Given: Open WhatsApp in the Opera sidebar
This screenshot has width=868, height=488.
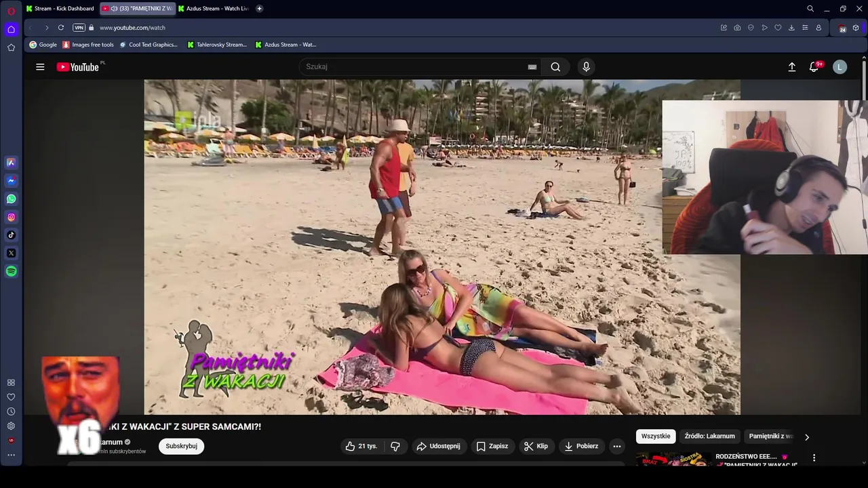Looking at the screenshot, I should 11,199.
